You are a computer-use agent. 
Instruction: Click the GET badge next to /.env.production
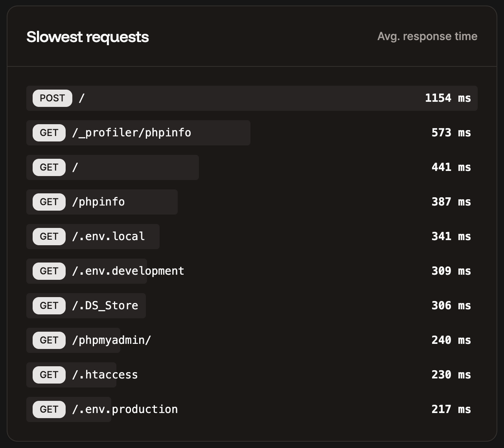[x=48, y=409]
